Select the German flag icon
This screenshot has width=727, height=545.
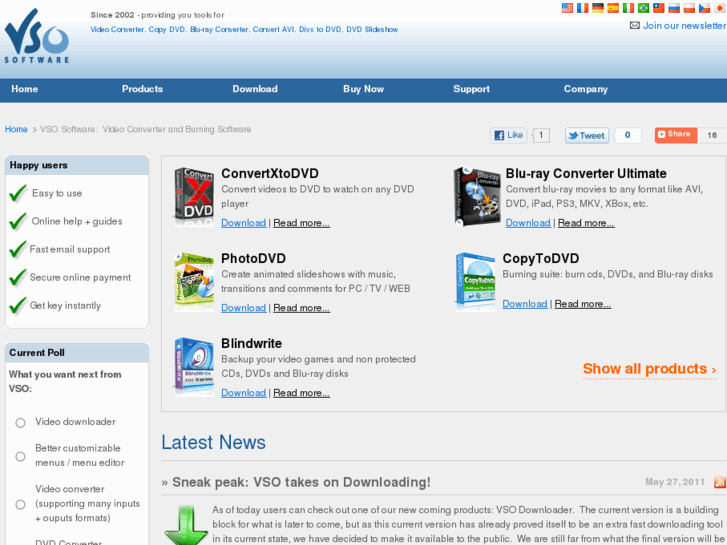[x=598, y=8]
